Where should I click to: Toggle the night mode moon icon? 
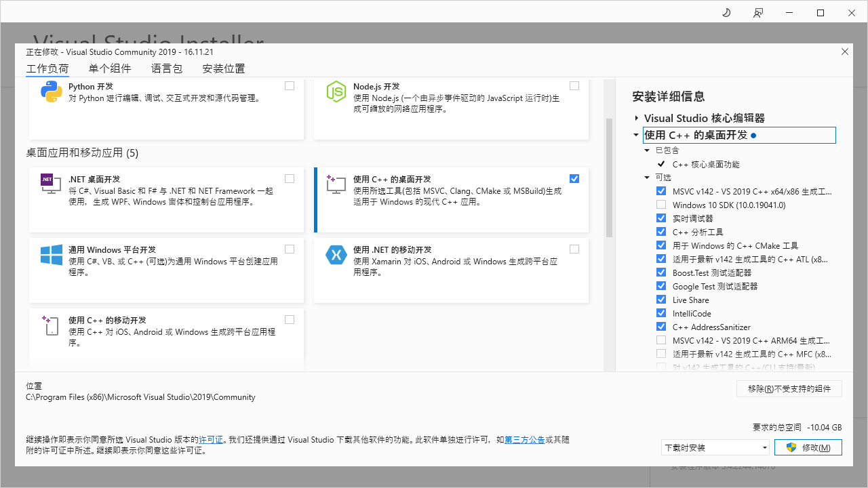click(726, 13)
